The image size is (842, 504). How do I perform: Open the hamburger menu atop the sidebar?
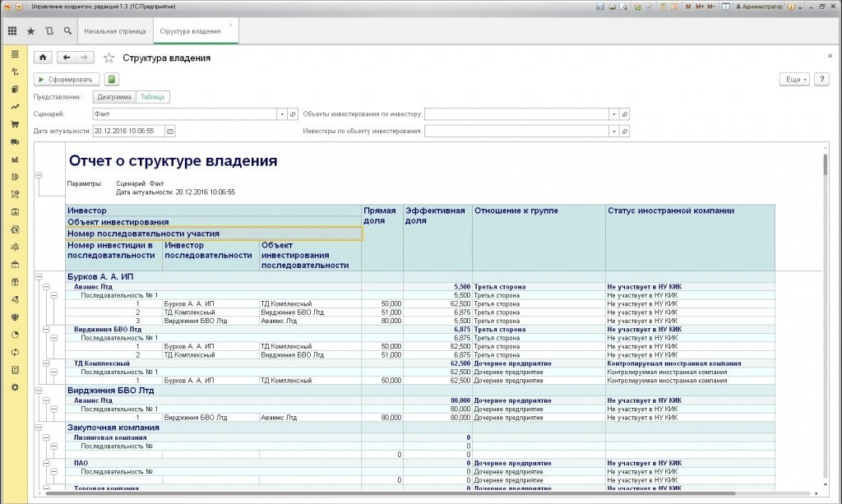point(15,54)
